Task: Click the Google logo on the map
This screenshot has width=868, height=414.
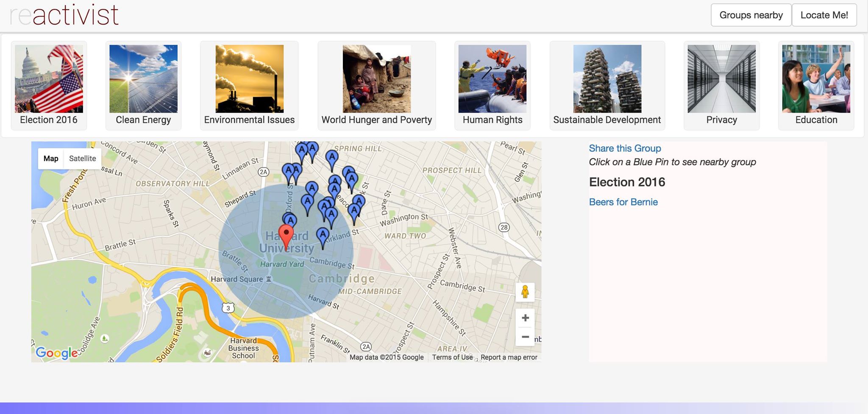Action: (x=56, y=353)
